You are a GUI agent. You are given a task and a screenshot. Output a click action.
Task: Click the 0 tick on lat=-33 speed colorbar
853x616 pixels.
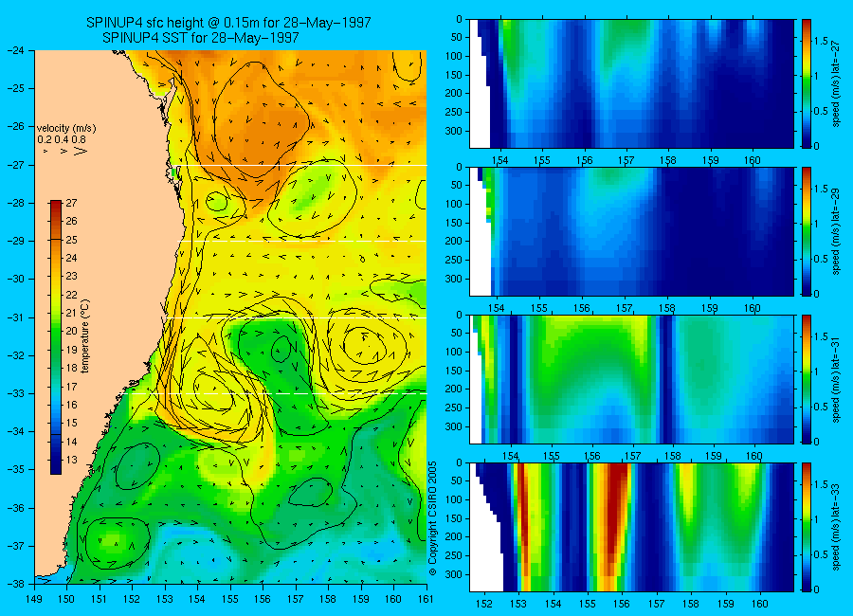817,589
